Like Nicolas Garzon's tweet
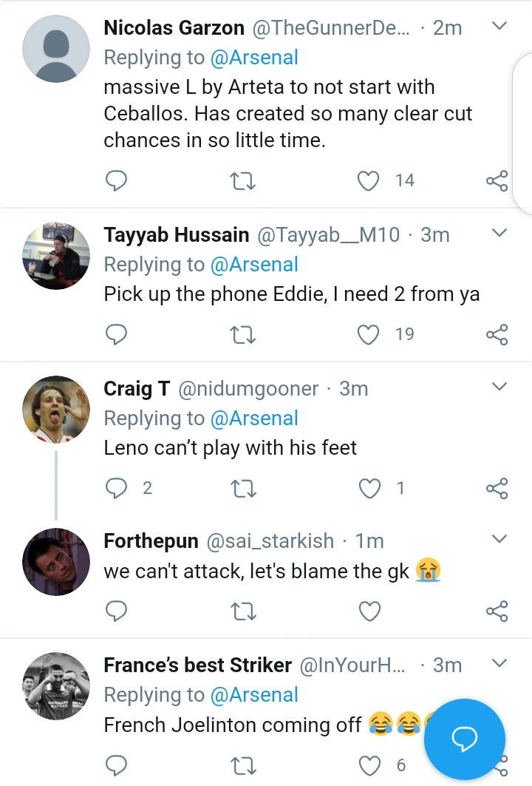Screen dimensions: 532x786 point(369,180)
